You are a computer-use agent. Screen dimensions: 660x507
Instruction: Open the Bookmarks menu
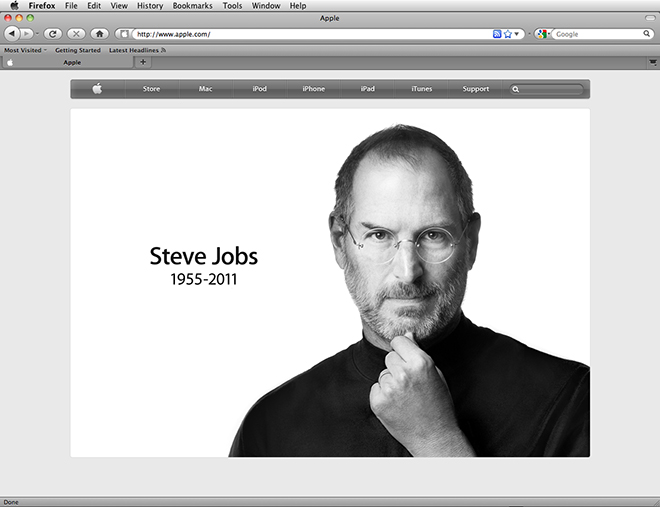point(192,5)
